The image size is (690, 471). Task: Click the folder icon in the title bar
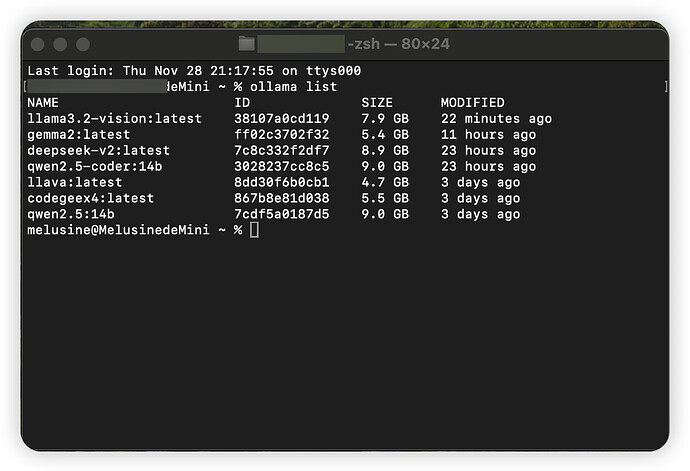pyautogui.click(x=246, y=44)
